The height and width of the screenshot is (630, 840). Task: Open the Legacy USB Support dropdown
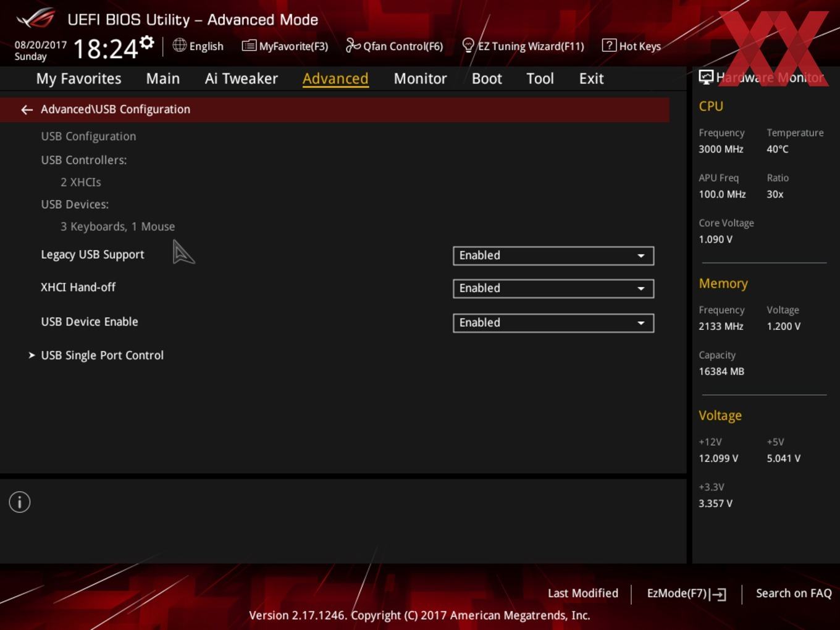(553, 256)
